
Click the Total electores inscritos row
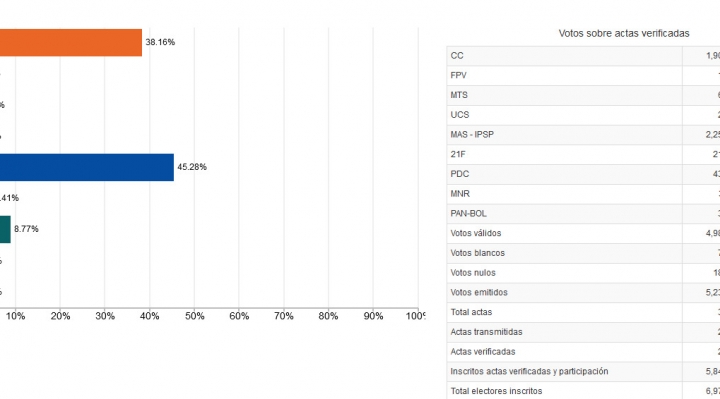tap(583, 391)
